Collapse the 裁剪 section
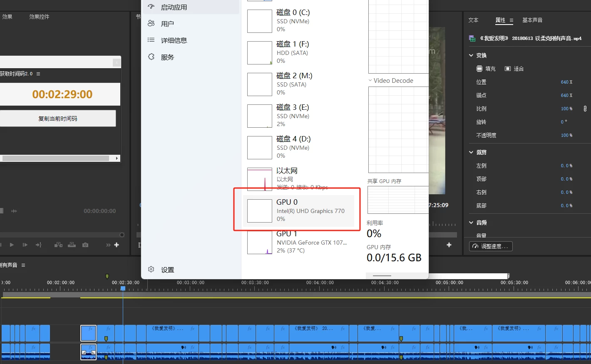The width and height of the screenshot is (591, 364). pyautogui.click(x=471, y=152)
